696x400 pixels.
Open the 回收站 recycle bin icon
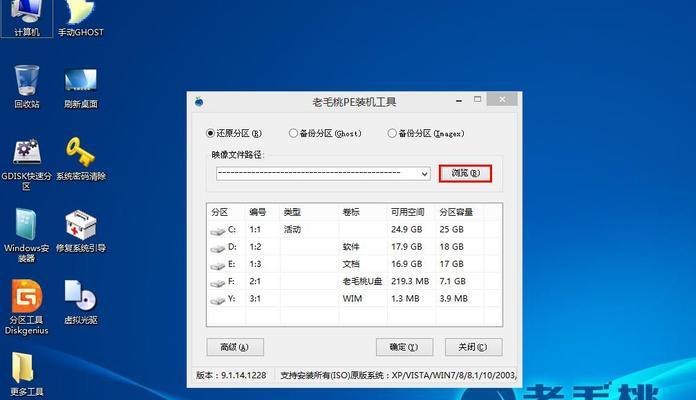(x=27, y=87)
